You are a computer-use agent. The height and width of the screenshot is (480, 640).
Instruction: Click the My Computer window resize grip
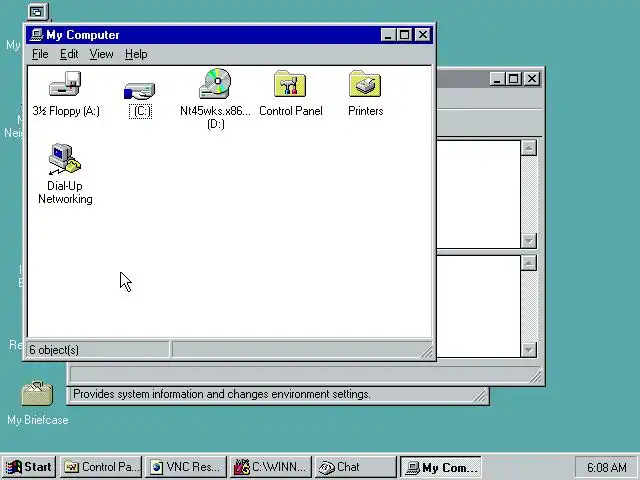426,351
